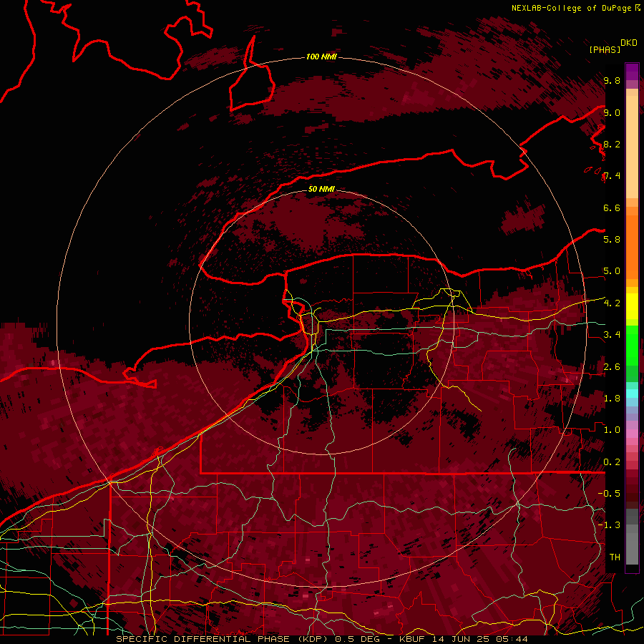This screenshot has width=644, height=644.
Task: Click the 50 NMI range ring label
Action: 321,189
